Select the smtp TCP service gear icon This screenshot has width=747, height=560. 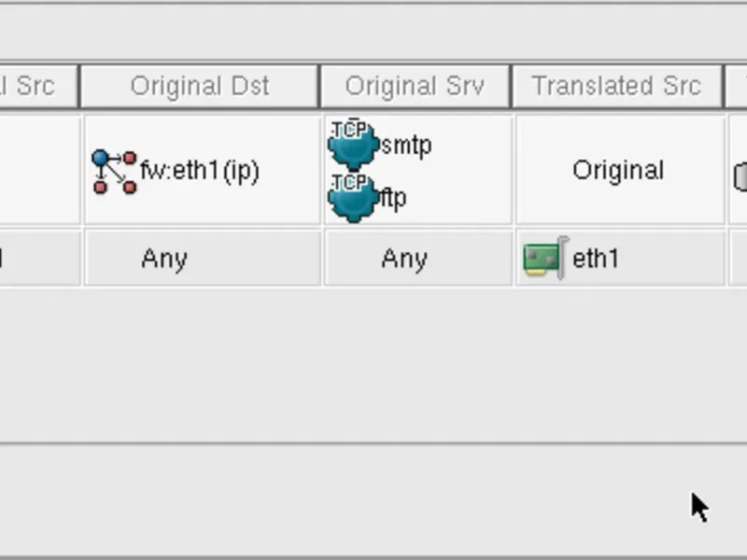tap(353, 145)
